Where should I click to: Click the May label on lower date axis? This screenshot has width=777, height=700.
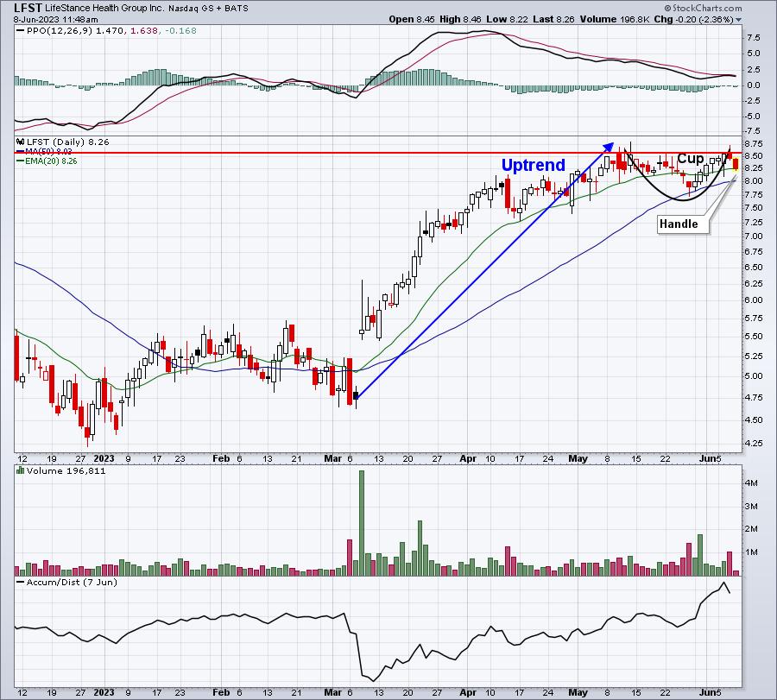(578, 692)
